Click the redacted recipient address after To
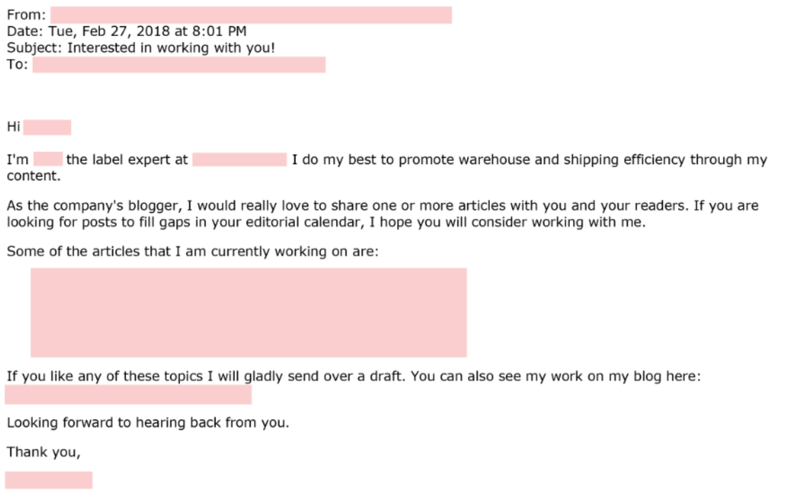806x495 pixels. 179,65
